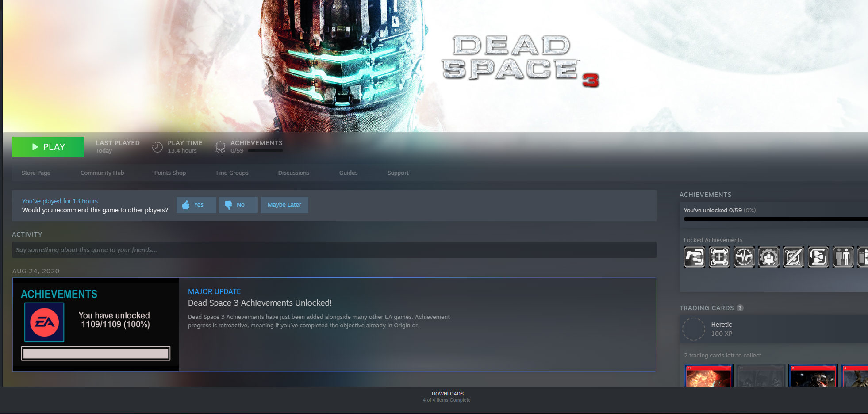The image size is (868, 414).
Task: Click the green PLAY button
Action: 48,147
